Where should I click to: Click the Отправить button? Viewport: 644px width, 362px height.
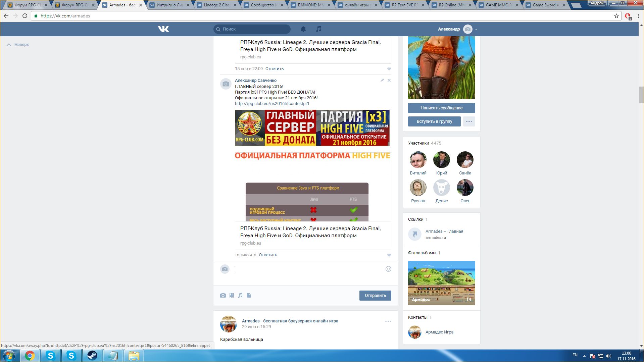tap(375, 296)
